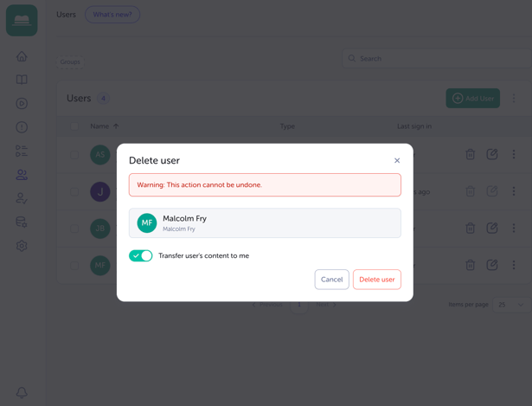Click the trash icon in the J user row
Screen dimensions: 532x406
click(471, 191)
